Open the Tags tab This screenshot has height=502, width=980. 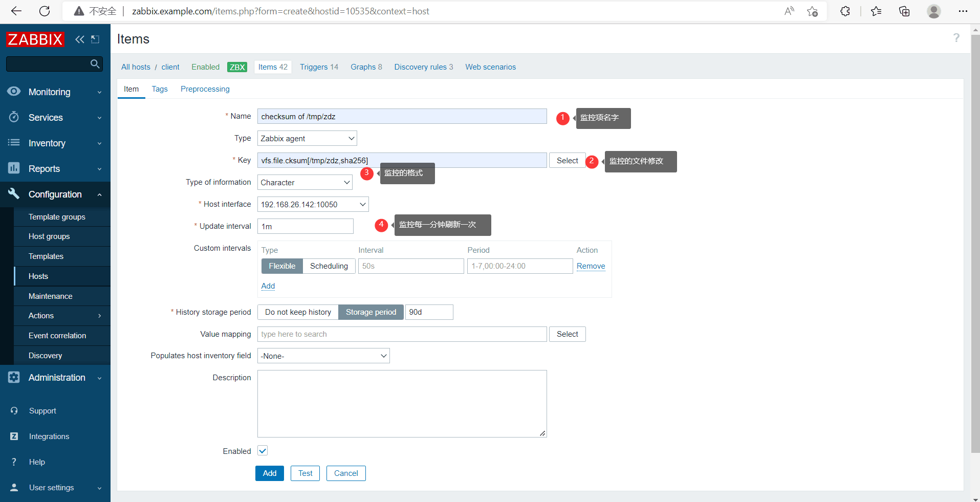160,89
